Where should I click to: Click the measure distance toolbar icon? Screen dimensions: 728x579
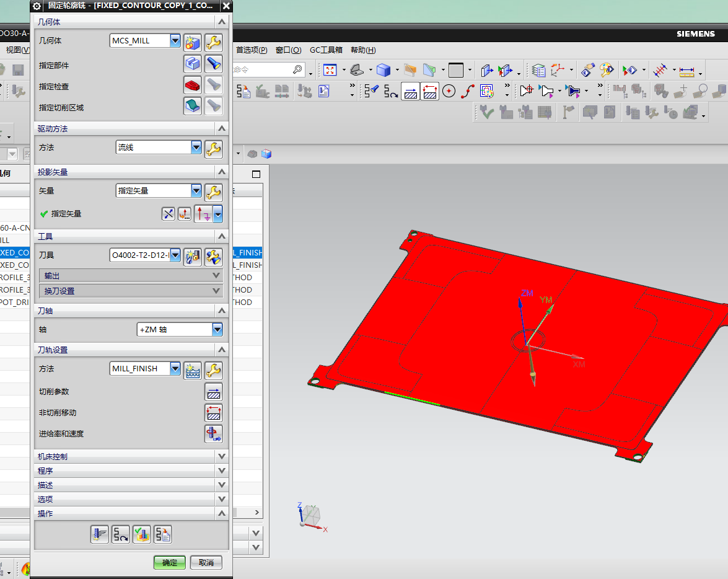coord(686,71)
